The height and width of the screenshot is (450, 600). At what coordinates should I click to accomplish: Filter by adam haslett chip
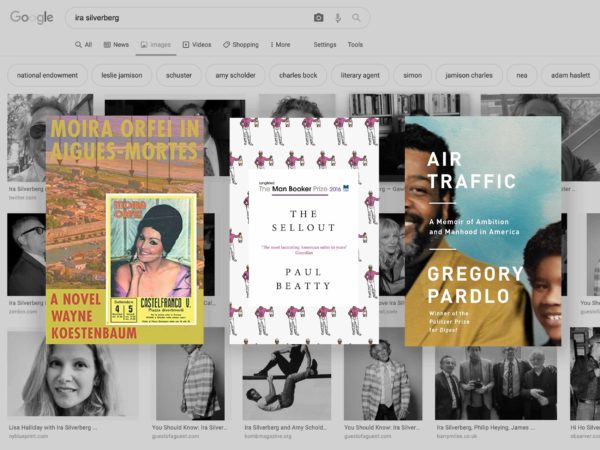(570, 75)
